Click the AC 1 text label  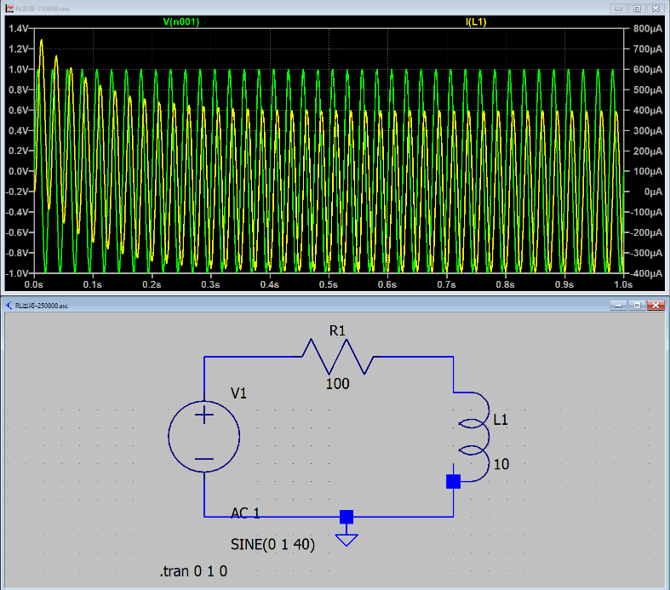(245, 513)
